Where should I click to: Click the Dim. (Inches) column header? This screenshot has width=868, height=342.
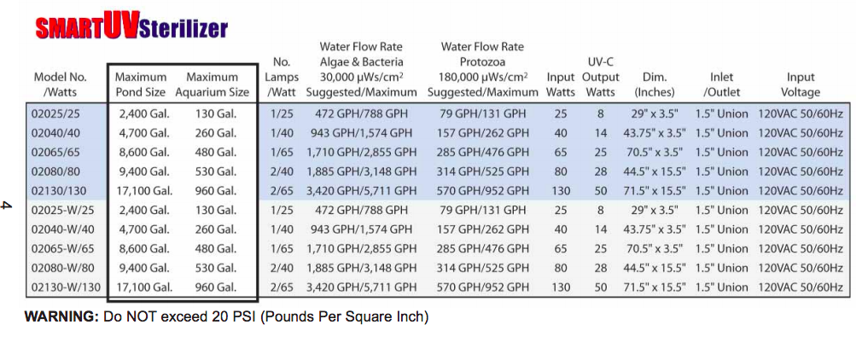pyautogui.click(x=655, y=84)
